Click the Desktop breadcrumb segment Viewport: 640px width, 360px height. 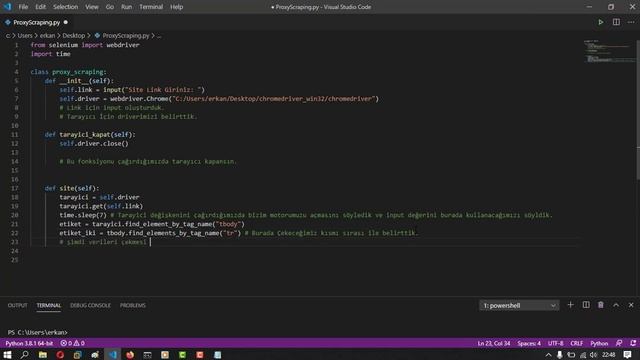[x=73, y=36]
